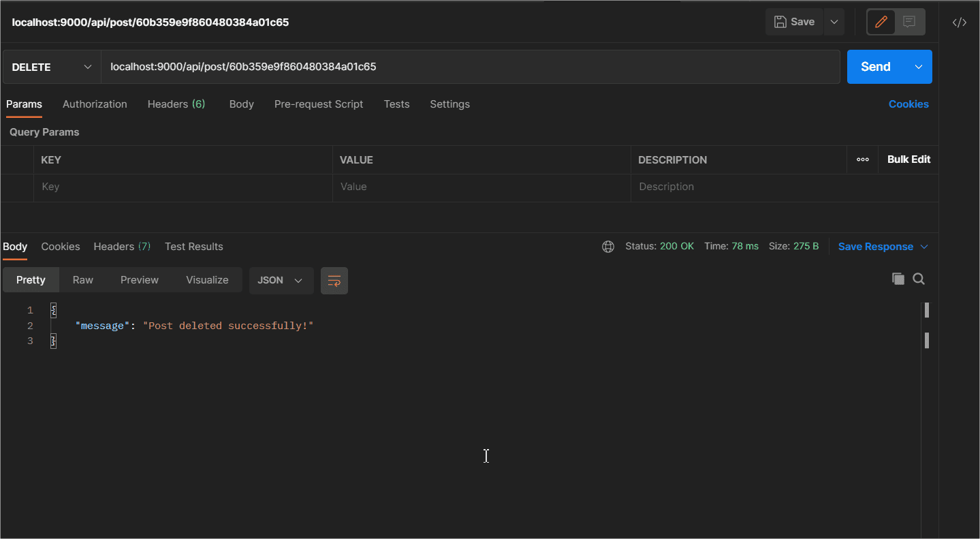Image resolution: width=980 pixels, height=539 pixels.
Task: Open comments mode via speech bubble icon
Action: pos(909,22)
